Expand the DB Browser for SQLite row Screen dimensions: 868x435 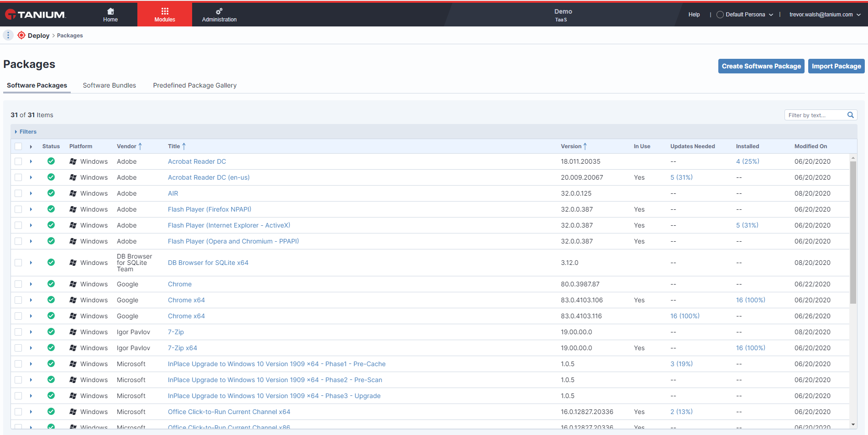coord(31,263)
